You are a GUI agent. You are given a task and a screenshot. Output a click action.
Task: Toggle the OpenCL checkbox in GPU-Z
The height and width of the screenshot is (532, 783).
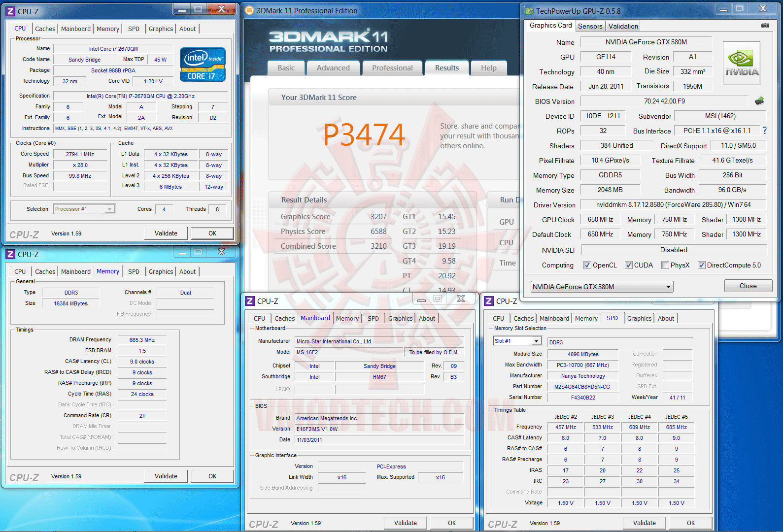click(587, 265)
